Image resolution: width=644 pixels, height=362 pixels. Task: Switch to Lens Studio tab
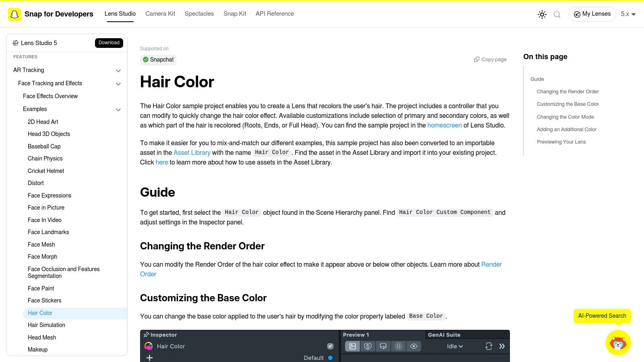[120, 14]
